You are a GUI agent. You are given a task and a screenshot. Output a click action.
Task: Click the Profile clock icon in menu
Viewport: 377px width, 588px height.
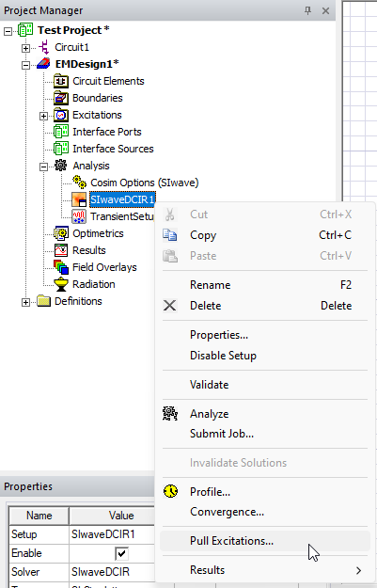pyautogui.click(x=171, y=491)
